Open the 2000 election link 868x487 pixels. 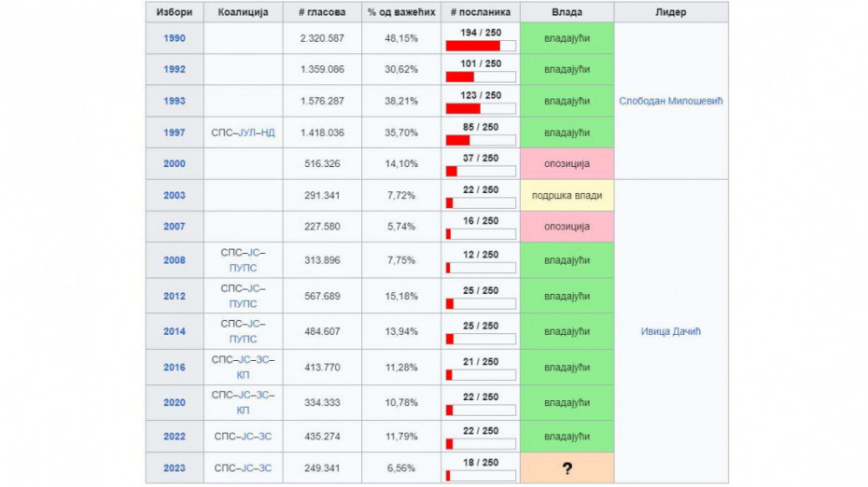click(175, 163)
